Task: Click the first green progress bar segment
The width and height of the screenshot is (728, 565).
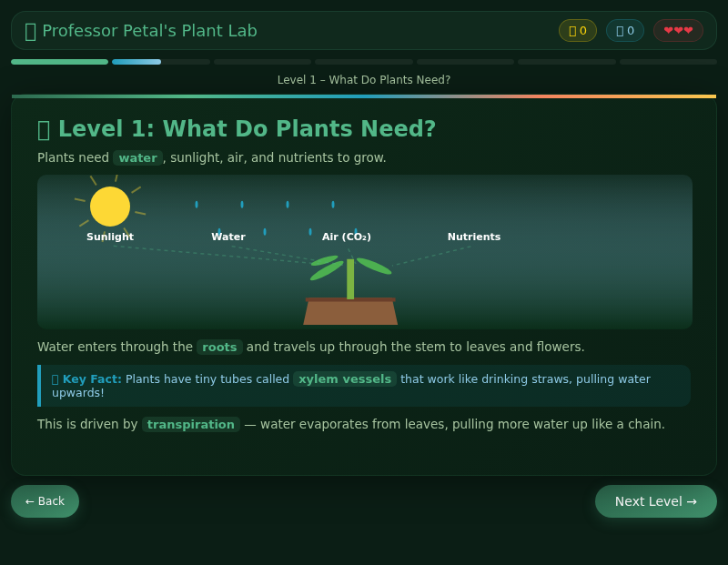Action: (x=59, y=61)
